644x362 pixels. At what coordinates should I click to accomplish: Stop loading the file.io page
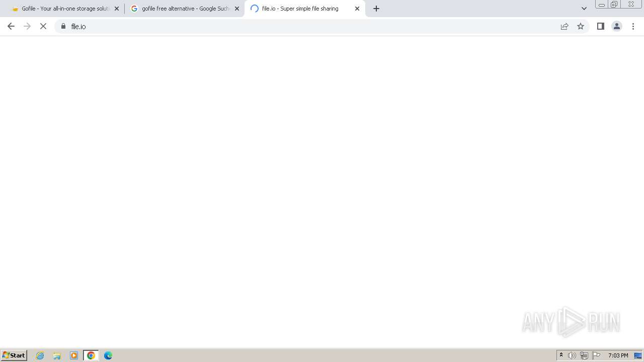(43, 26)
